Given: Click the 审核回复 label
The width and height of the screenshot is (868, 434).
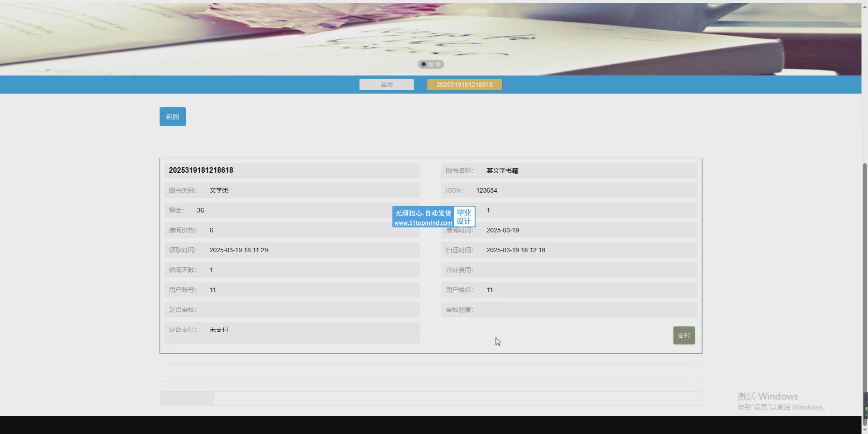Looking at the screenshot, I should (x=460, y=310).
